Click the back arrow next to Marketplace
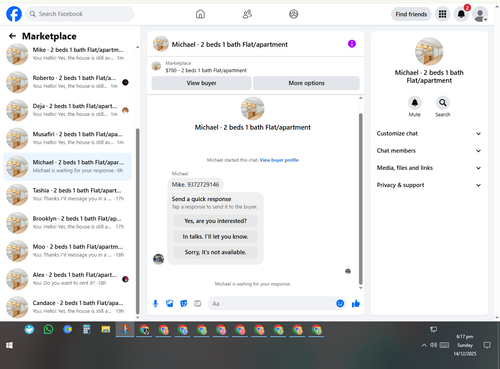500x369 pixels. point(12,36)
